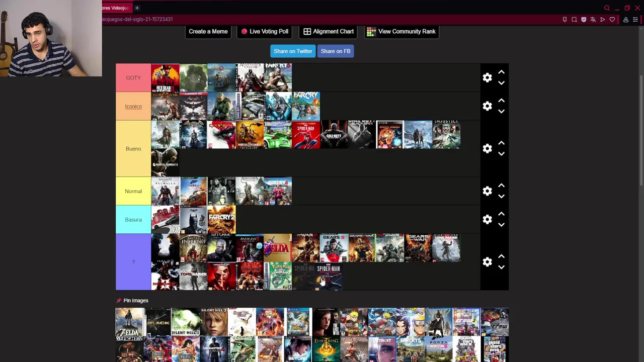
Task: Bookmark page with heart icon
Action: click(x=612, y=20)
